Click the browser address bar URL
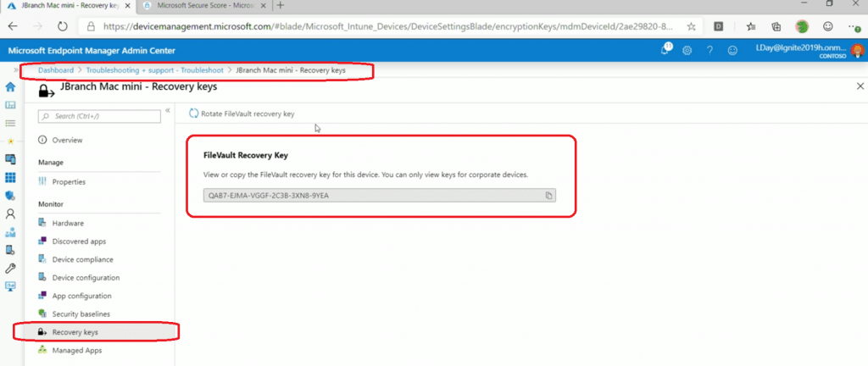The width and height of the screenshot is (868, 366). coord(389,26)
